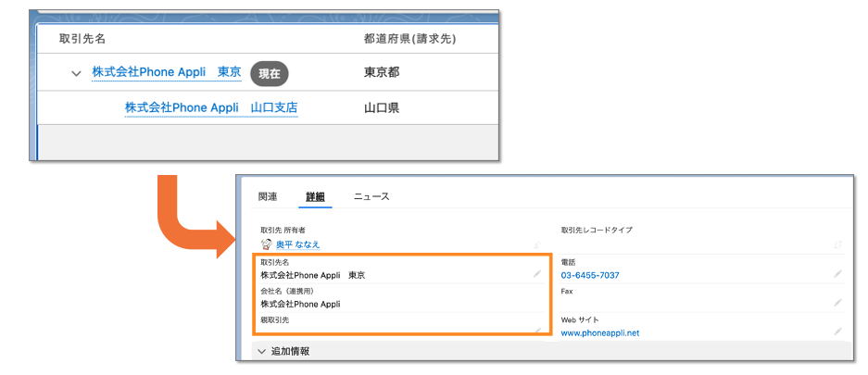Click the 電話 field label
This screenshot has height=375, width=868.
(568, 262)
